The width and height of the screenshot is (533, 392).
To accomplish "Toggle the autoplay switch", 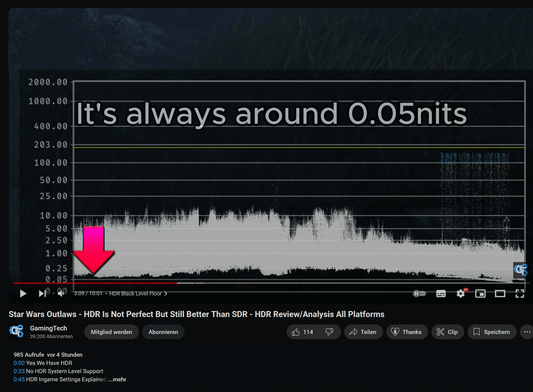I will 419,294.
